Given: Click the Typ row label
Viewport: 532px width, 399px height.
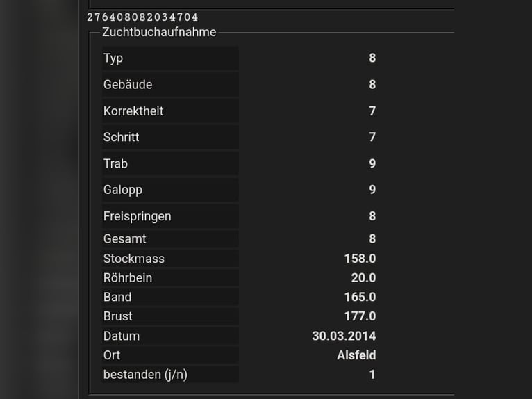Looking at the screenshot, I should click(113, 58).
